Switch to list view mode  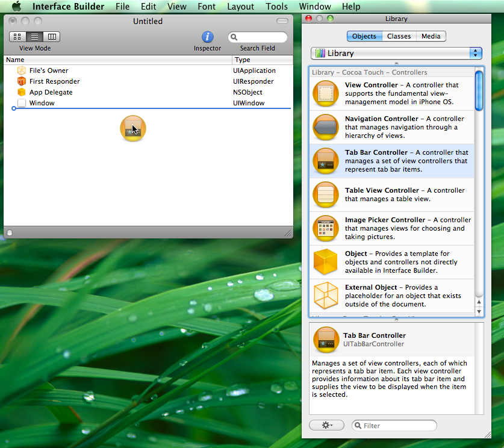[34, 37]
